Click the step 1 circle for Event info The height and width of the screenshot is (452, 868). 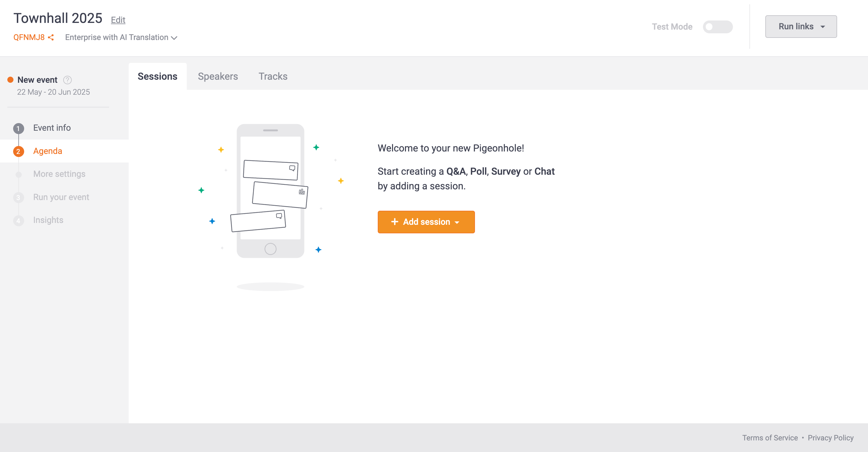(19, 128)
